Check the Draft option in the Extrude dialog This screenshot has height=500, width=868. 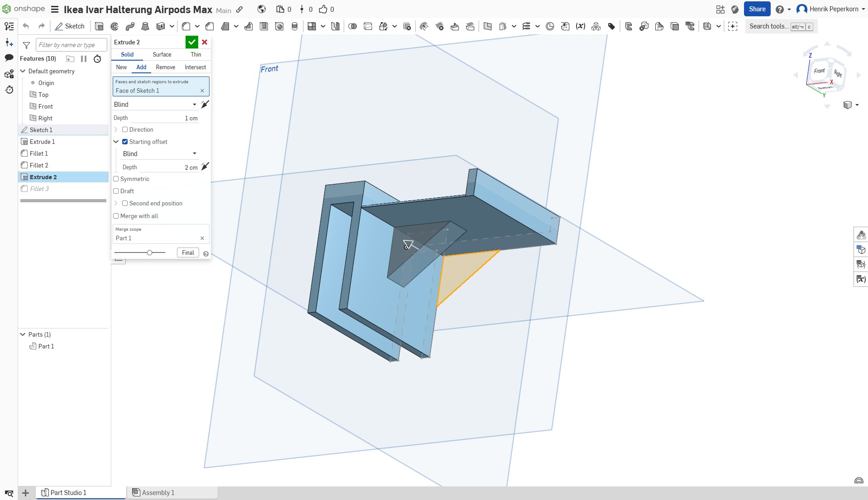116,191
